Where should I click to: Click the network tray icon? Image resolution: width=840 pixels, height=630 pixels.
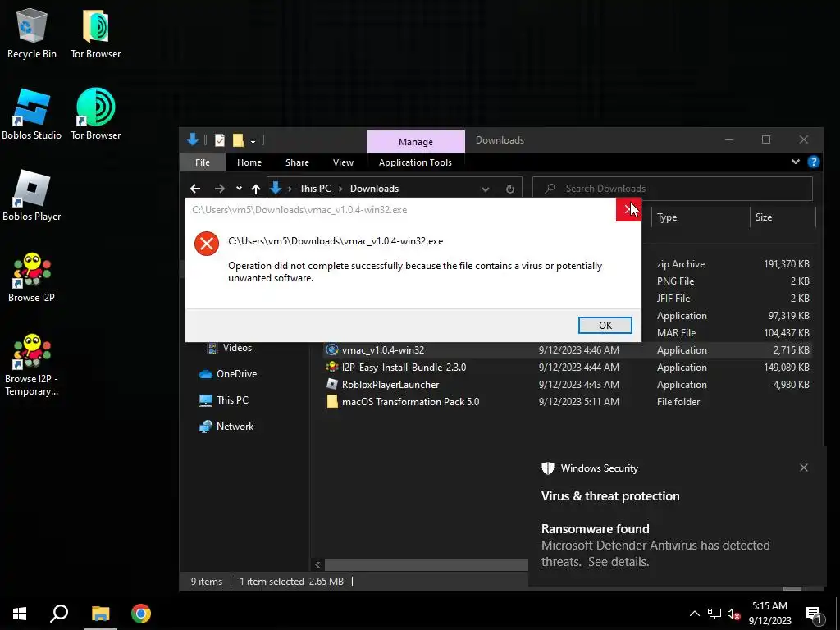click(x=714, y=614)
